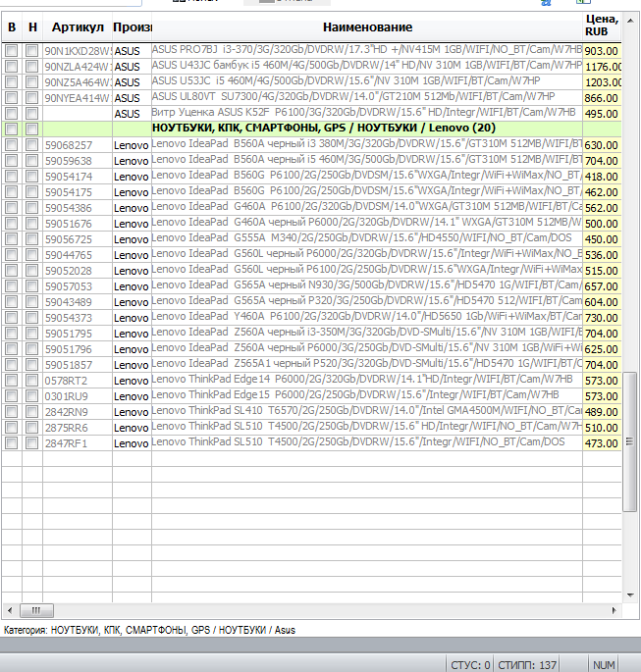The image size is (641, 672).
Task: Enable В checkbox for Витр Уценка ASUS K52F
Action: pyautogui.click(x=12, y=114)
